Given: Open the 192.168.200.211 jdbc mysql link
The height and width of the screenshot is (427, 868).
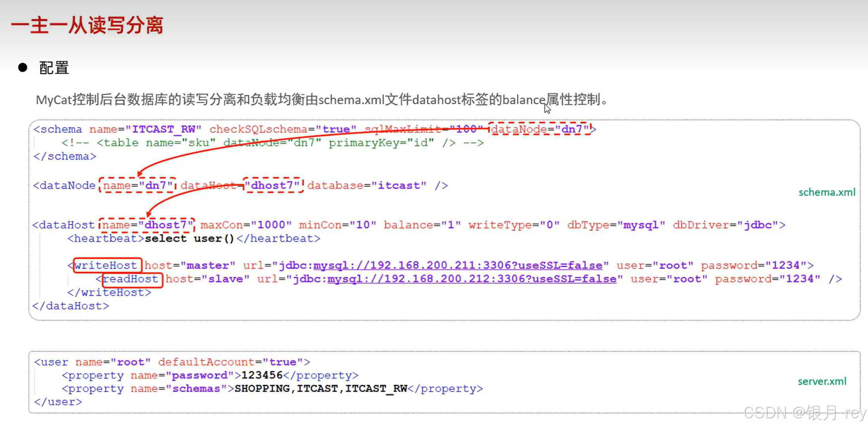Looking at the screenshot, I should click(x=458, y=266).
